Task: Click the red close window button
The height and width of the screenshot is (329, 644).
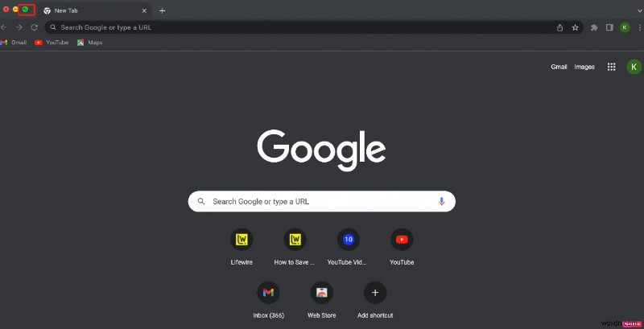Action: (6, 9)
